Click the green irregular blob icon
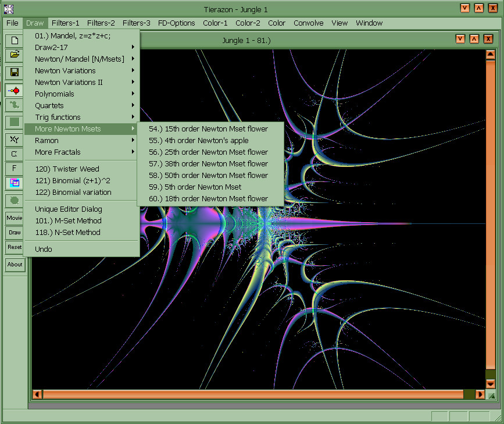 click(x=15, y=105)
